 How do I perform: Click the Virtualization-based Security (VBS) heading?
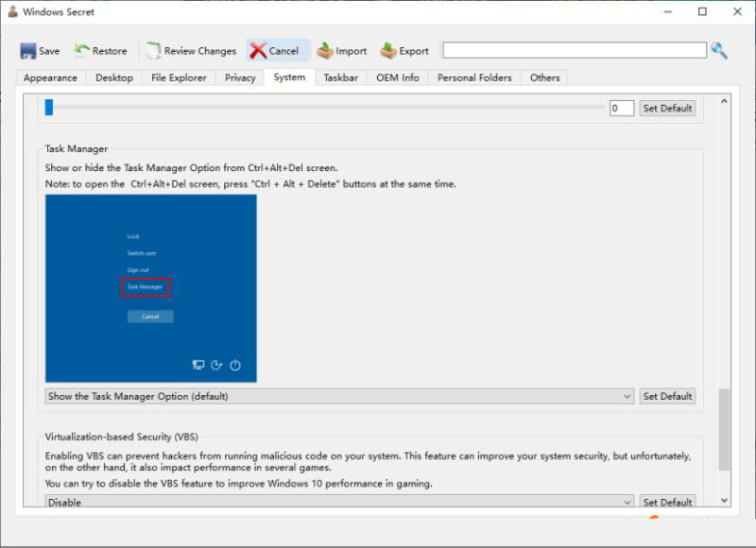coord(122,437)
